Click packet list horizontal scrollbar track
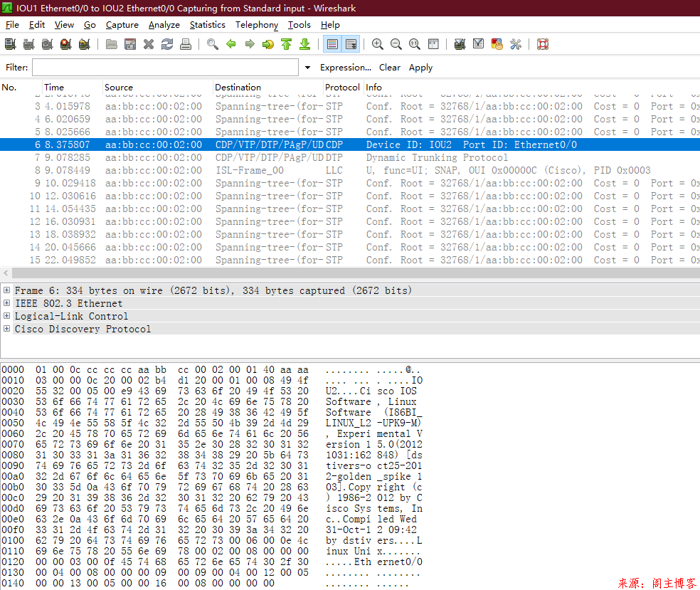 point(356,273)
